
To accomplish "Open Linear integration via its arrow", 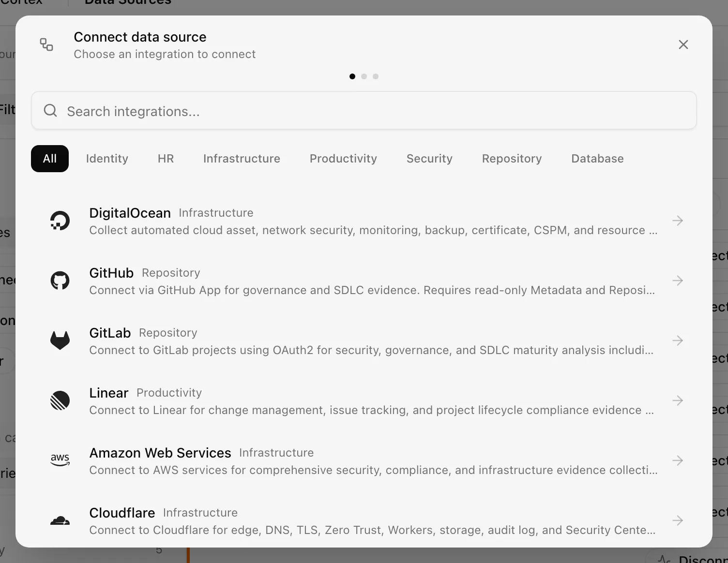I will (x=678, y=400).
